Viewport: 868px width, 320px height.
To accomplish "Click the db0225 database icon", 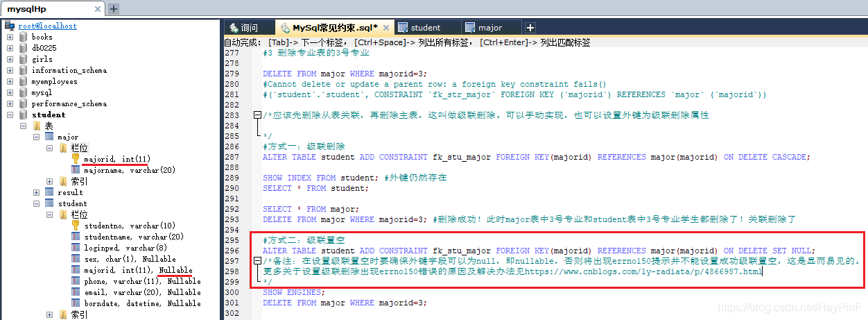I will tap(24, 48).
